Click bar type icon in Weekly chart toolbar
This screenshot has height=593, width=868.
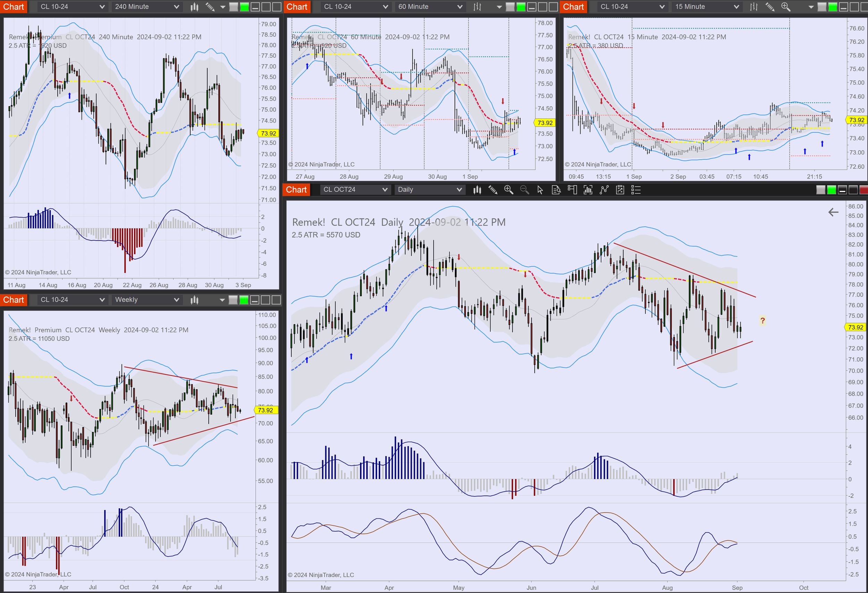pos(194,300)
